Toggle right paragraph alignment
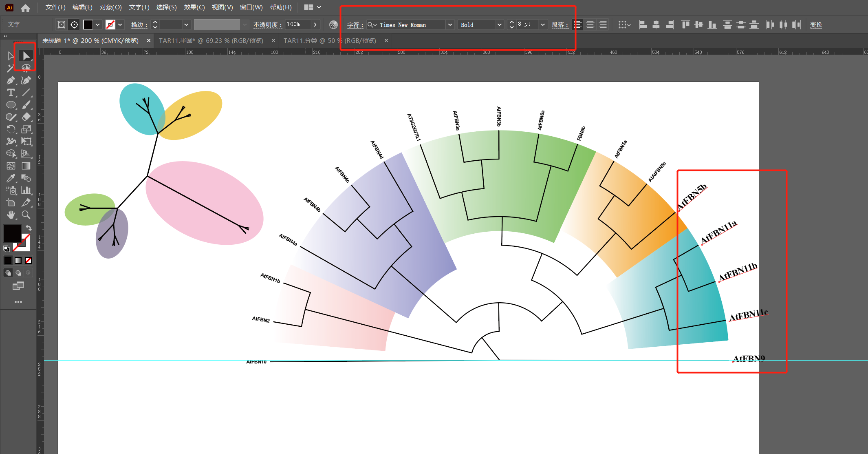 [x=603, y=25]
